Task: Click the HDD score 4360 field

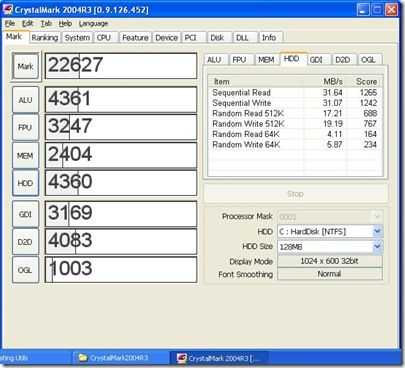Action: [x=121, y=183]
